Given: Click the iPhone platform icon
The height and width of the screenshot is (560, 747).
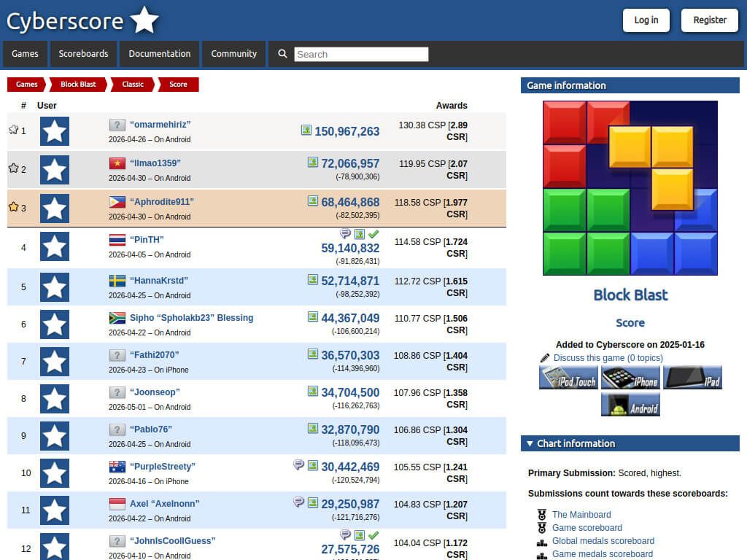Looking at the screenshot, I should coord(630,378).
